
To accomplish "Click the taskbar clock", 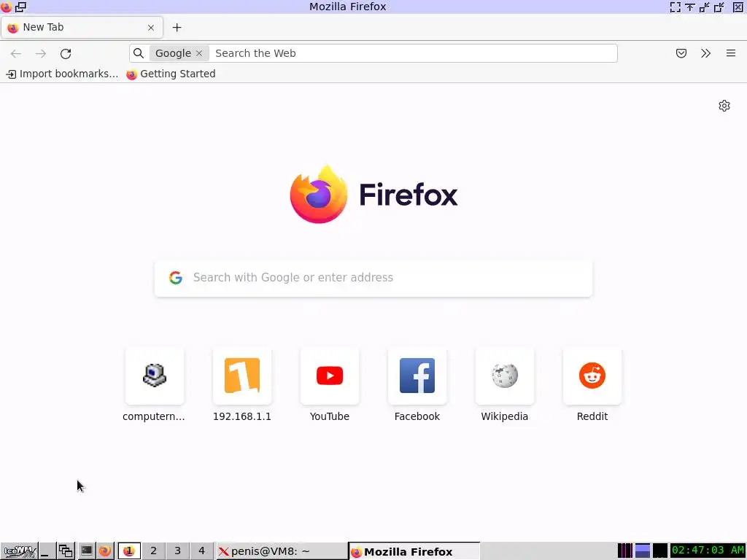I will click(x=708, y=551).
